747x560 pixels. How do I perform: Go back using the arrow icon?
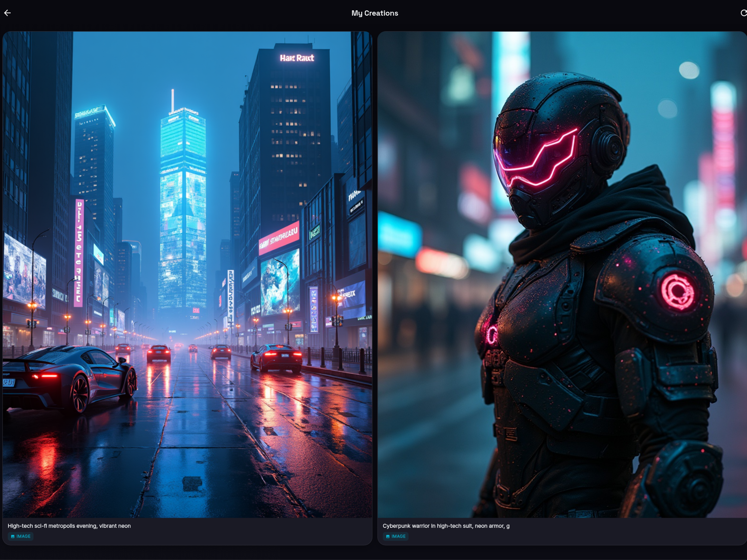pyautogui.click(x=7, y=13)
